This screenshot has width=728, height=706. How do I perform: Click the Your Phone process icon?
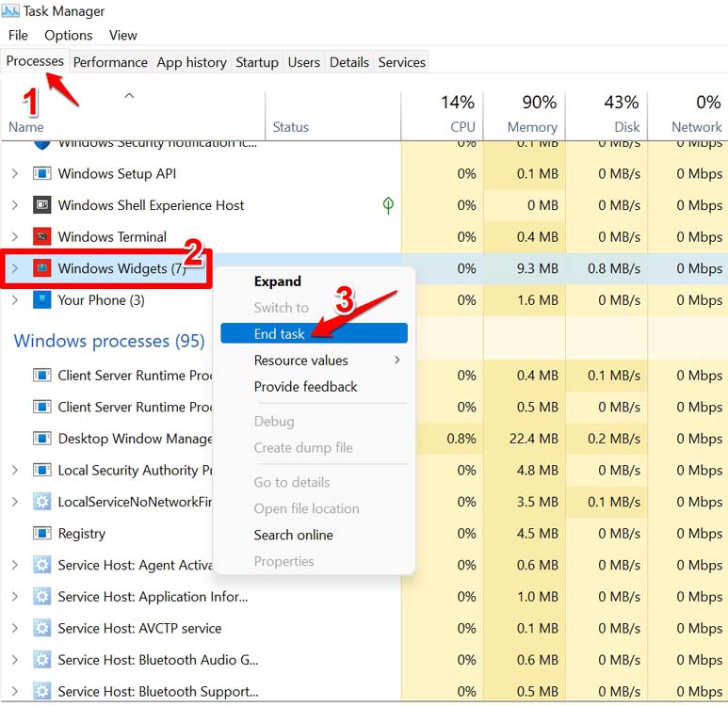41,300
